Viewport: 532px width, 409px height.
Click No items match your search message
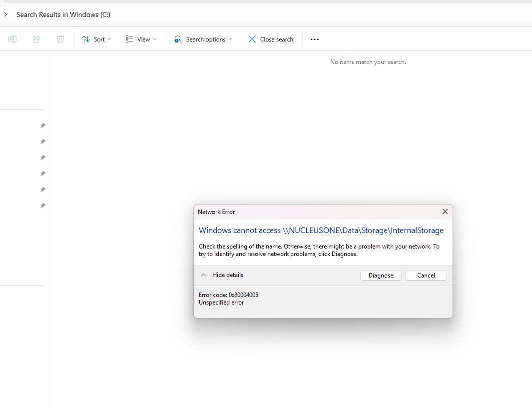(x=368, y=62)
